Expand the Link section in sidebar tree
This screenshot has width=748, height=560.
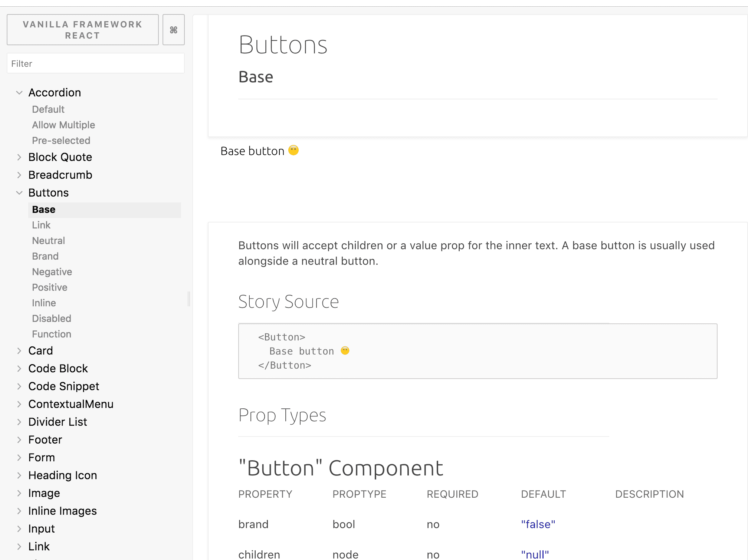click(x=39, y=546)
